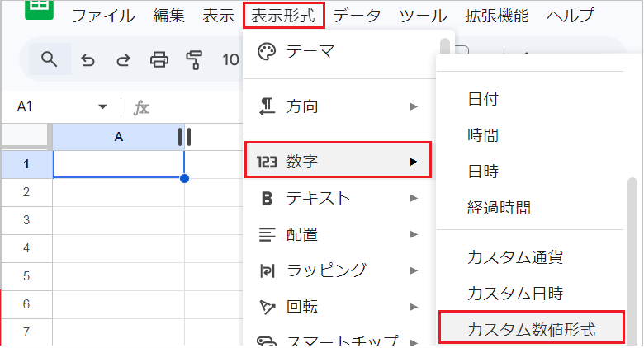Viewport: 644px width, 348px height.
Task: Select the paint format roller icon
Action: (x=194, y=60)
